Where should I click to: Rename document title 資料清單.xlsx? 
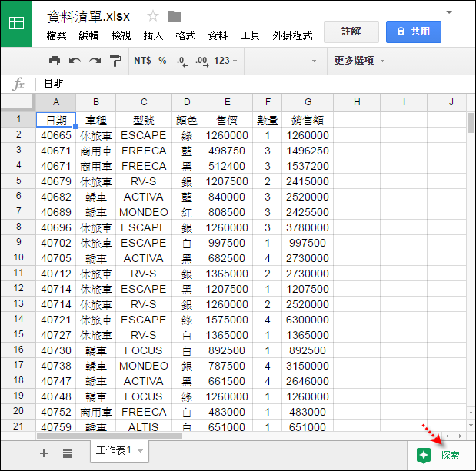click(88, 16)
